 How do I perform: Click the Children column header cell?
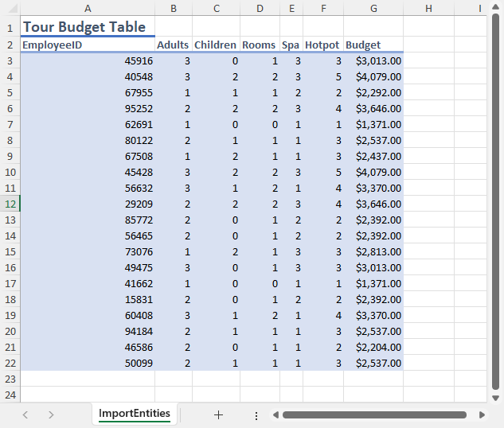tap(215, 45)
